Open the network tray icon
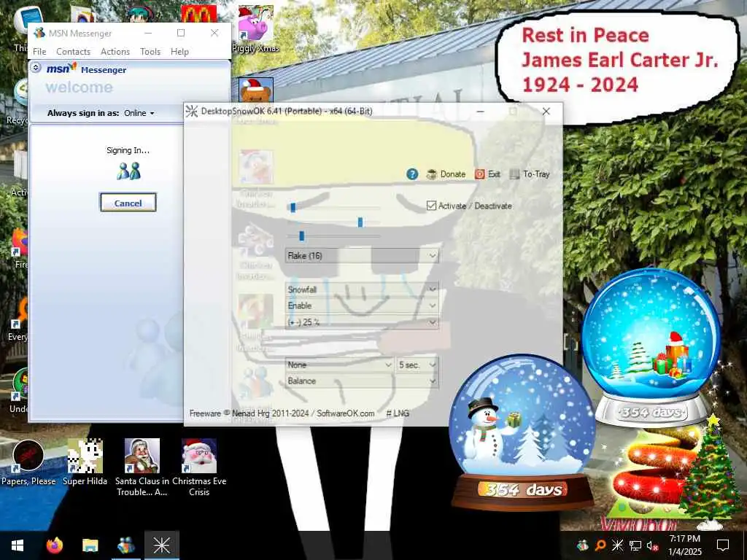This screenshot has height=560, width=747. click(x=635, y=545)
